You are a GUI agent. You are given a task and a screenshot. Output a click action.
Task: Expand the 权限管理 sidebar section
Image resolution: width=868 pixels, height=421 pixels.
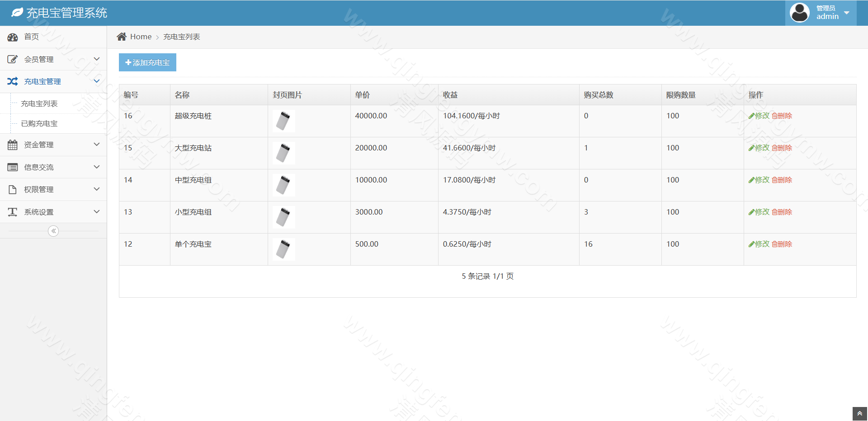coord(39,190)
